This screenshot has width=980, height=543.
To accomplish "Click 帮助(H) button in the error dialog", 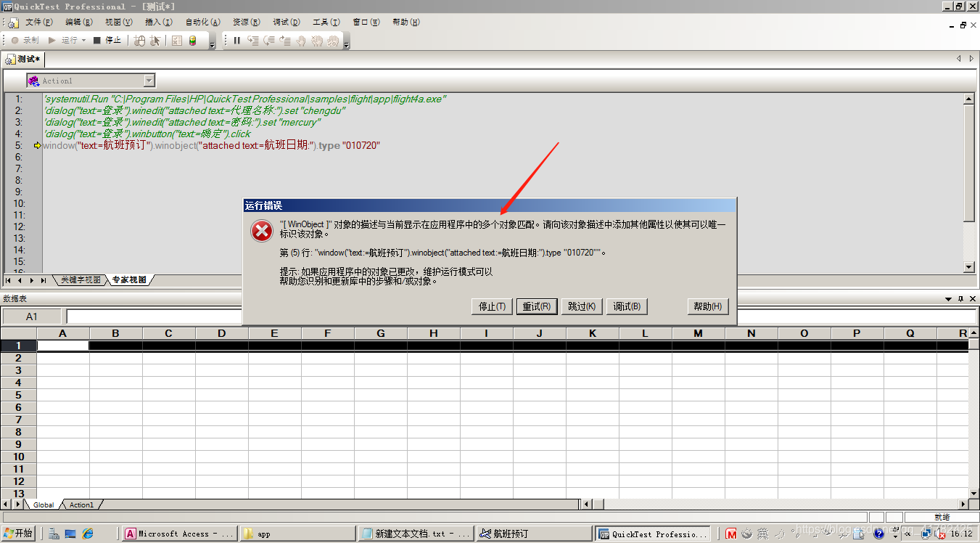I will [x=707, y=306].
